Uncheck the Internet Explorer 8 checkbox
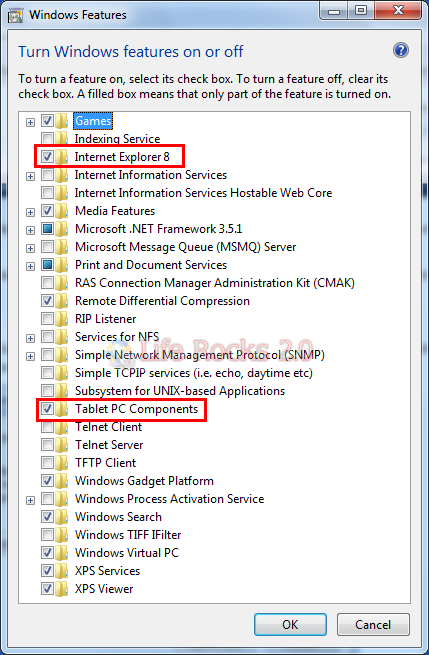This screenshot has height=655, width=429. pos(47,157)
